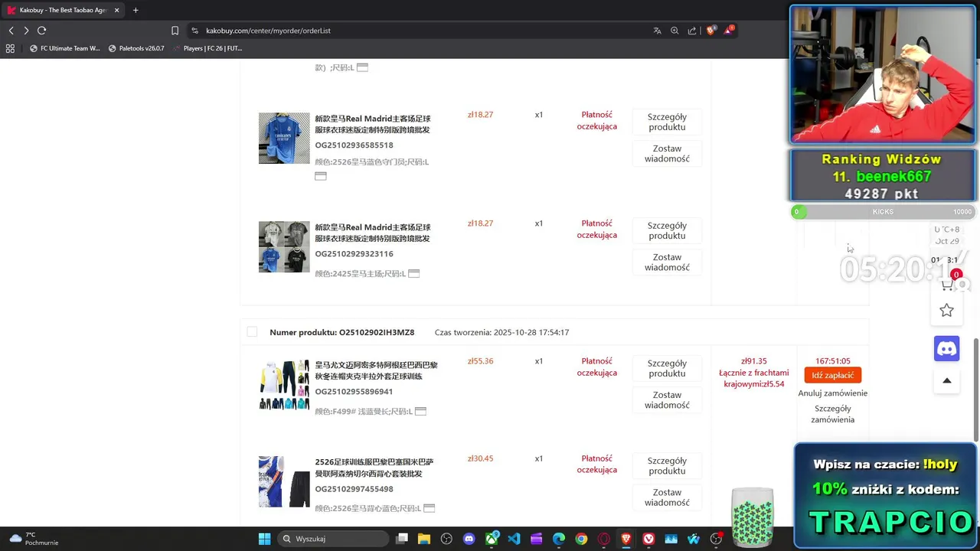Open Microsoft Edge from the taskbar
The image size is (980, 551).
(x=559, y=539)
